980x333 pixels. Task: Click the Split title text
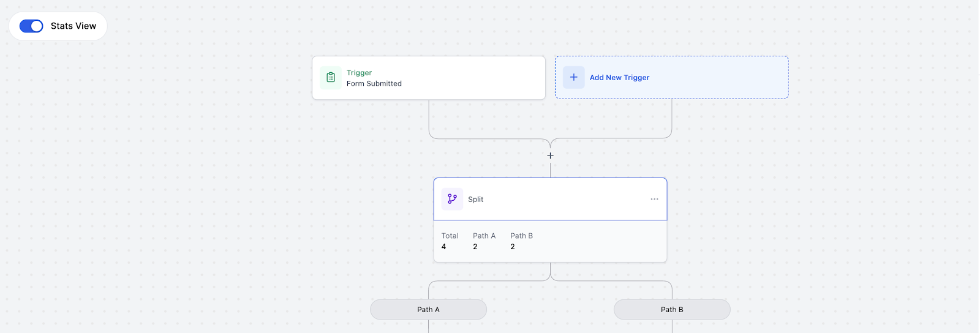(x=476, y=200)
